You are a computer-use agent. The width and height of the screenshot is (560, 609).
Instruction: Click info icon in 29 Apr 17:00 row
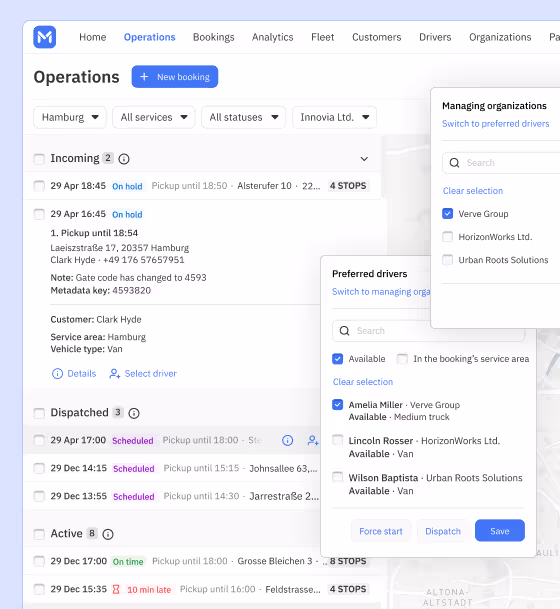pos(287,440)
